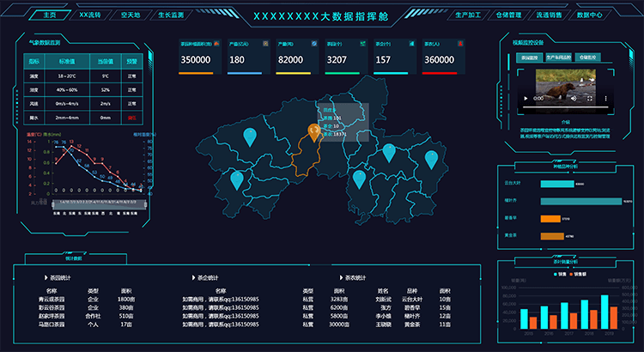The height and width of the screenshot is (352, 644).
Task: Click the 40%~60% humidity standard cell
Action: click(x=66, y=90)
